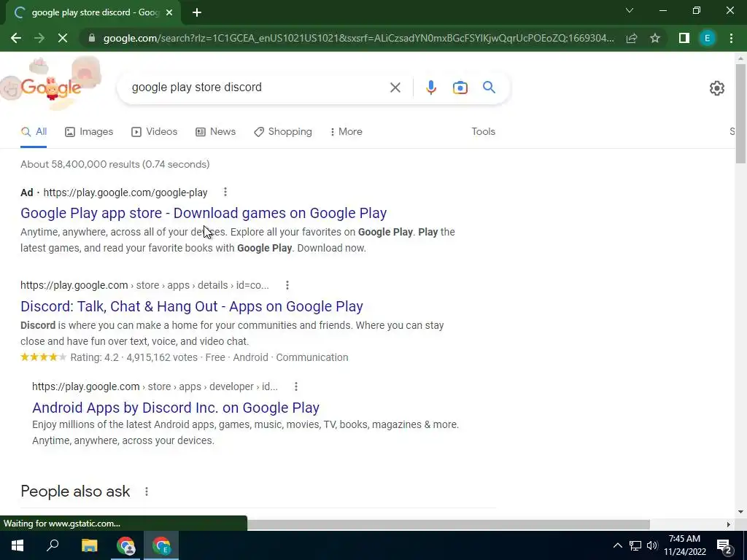Click the play.google.com store apps details URL
Screen dimensions: 747x560
click(x=144, y=285)
